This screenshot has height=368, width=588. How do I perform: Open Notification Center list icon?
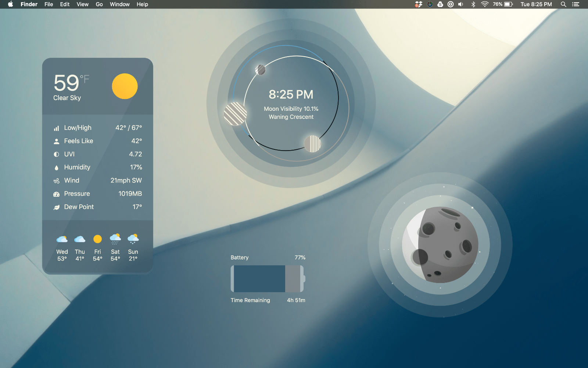coord(576,4)
